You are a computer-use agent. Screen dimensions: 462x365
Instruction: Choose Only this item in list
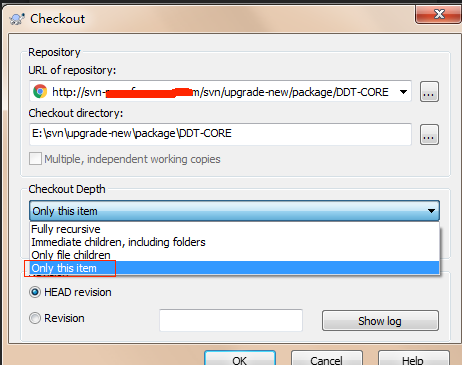tap(235, 268)
